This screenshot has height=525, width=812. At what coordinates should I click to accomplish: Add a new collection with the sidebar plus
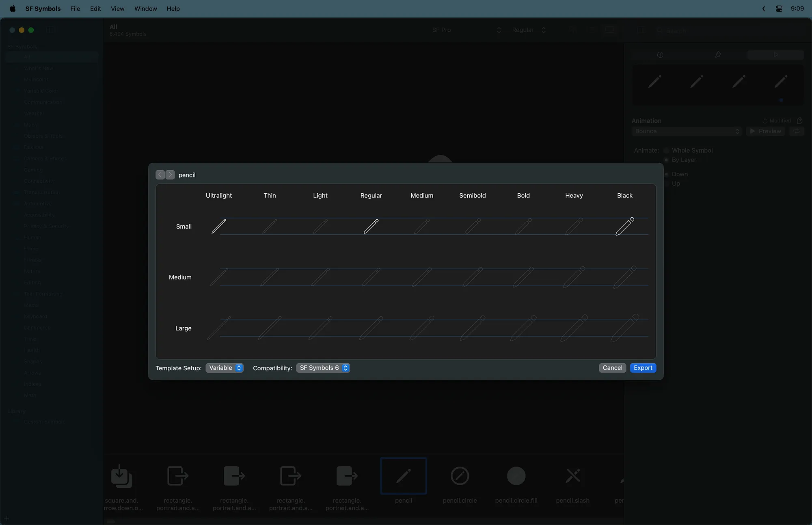click(6, 518)
